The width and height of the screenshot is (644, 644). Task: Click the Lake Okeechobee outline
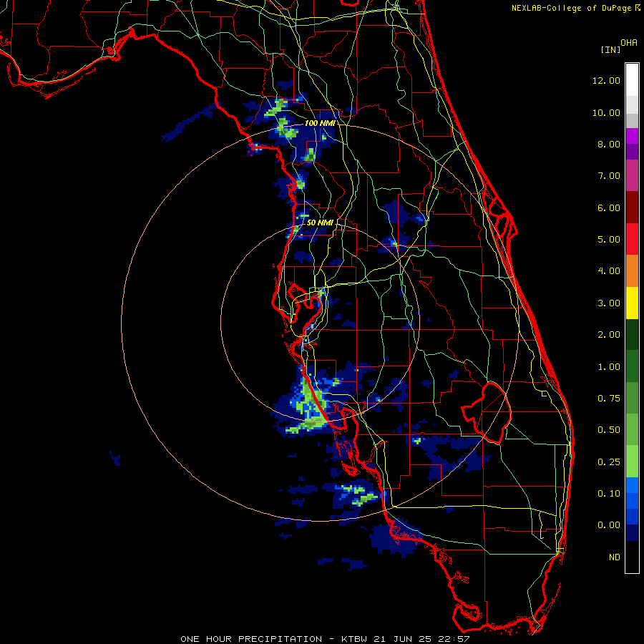point(487,413)
